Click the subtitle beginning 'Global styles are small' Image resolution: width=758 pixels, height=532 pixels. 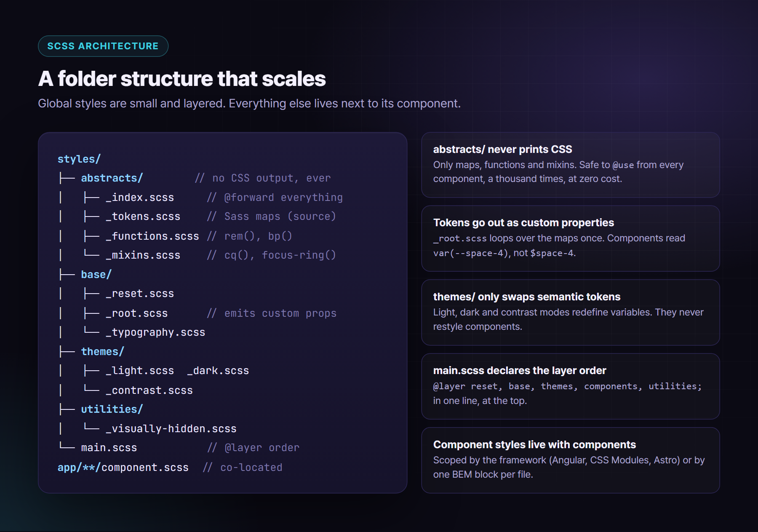click(x=249, y=104)
